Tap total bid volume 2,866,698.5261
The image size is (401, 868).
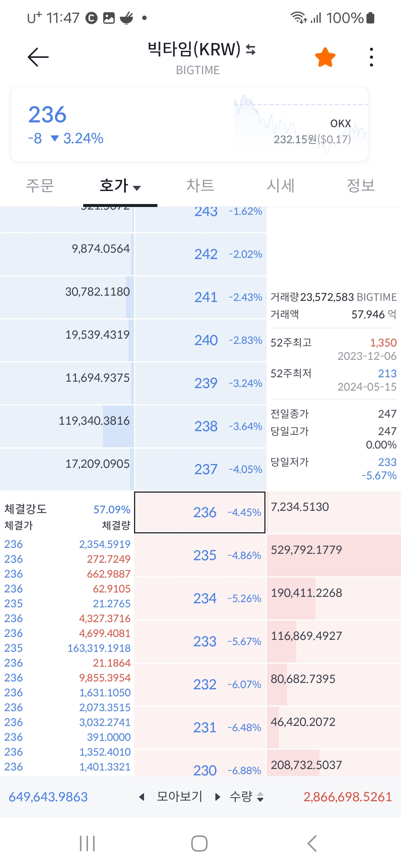click(x=348, y=797)
